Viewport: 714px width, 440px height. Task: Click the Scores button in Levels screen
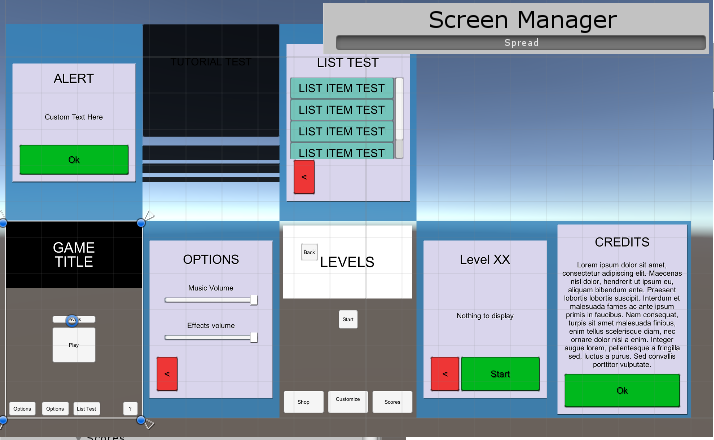pos(392,402)
